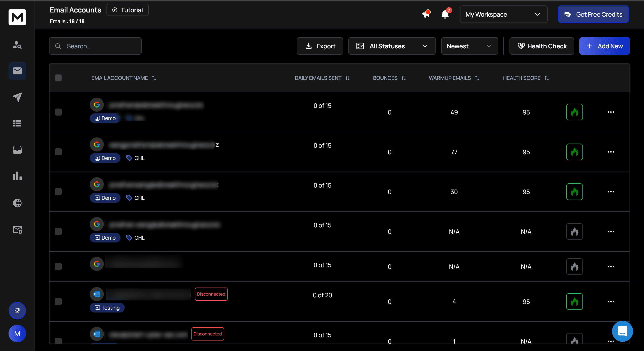This screenshot has width=644, height=351.
Task: Check the select-all checkbox in table header
Action: [x=58, y=78]
